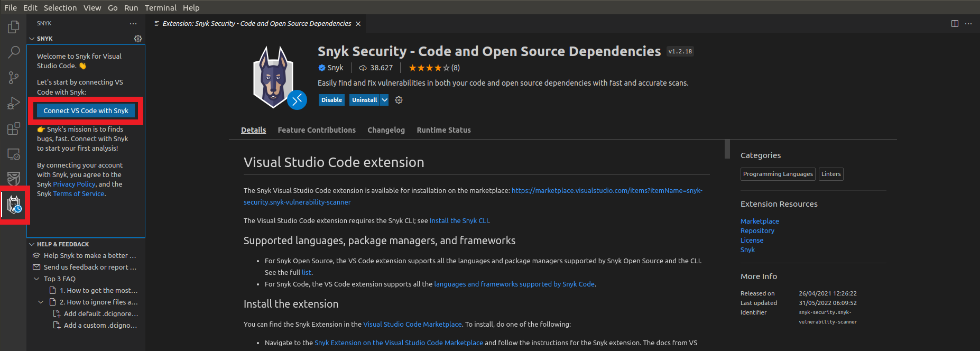Open the Terminal menu
Image resolution: width=980 pixels, height=351 pixels.
coord(161,7)
